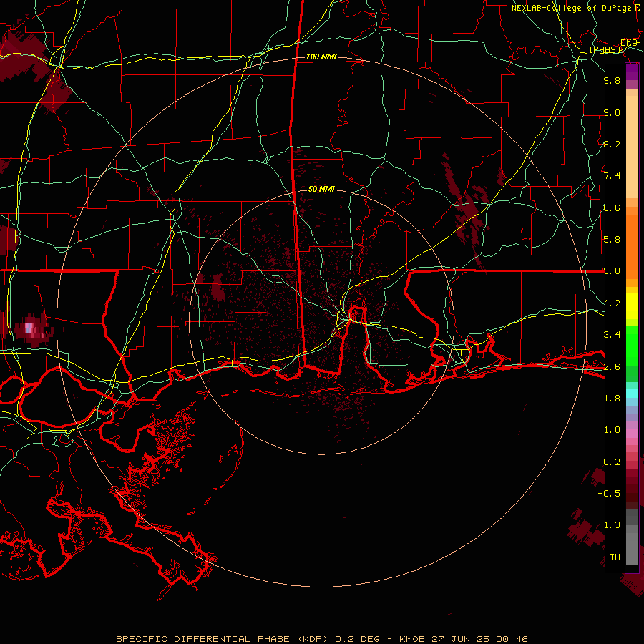Select the purple swatch atop the color bar
The width and height of the screenshot is (644, 644).
point(632,72)
